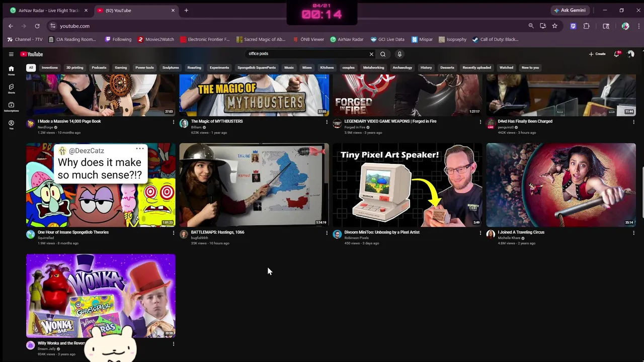Open options for 'One Hour of Insane SpongeBob Theories'
This screenshot has height=362, width=644.
coord(174,233)
